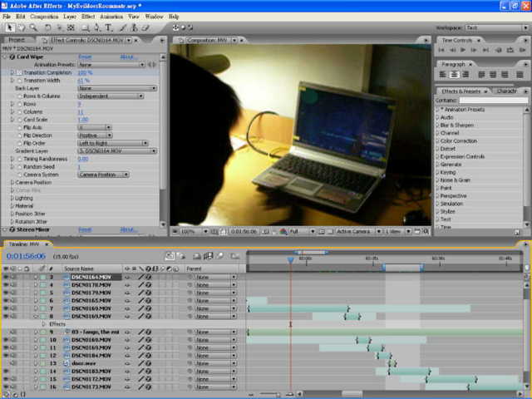Select the Eraser tool
The width and height of the screenshot is (532, 399).
pos(146,27)
